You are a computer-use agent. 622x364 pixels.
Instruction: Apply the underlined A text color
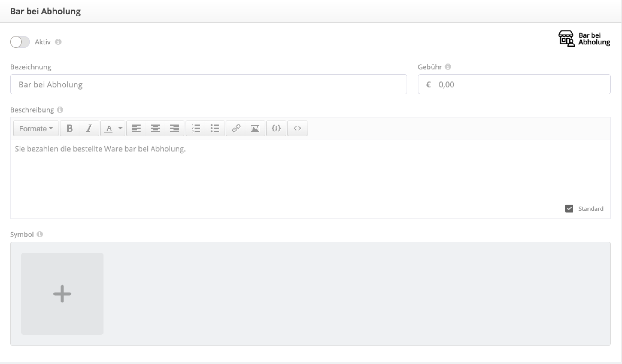tap(109, 128)
